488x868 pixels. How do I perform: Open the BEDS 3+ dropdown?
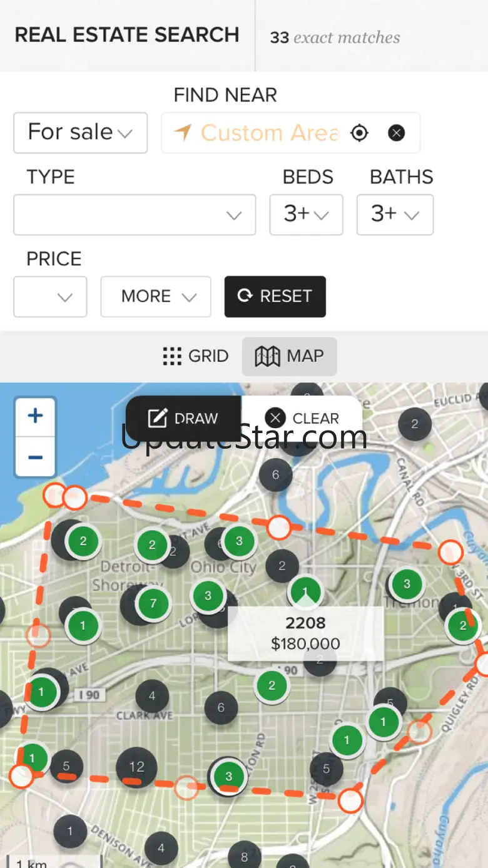tap(306, 215)
